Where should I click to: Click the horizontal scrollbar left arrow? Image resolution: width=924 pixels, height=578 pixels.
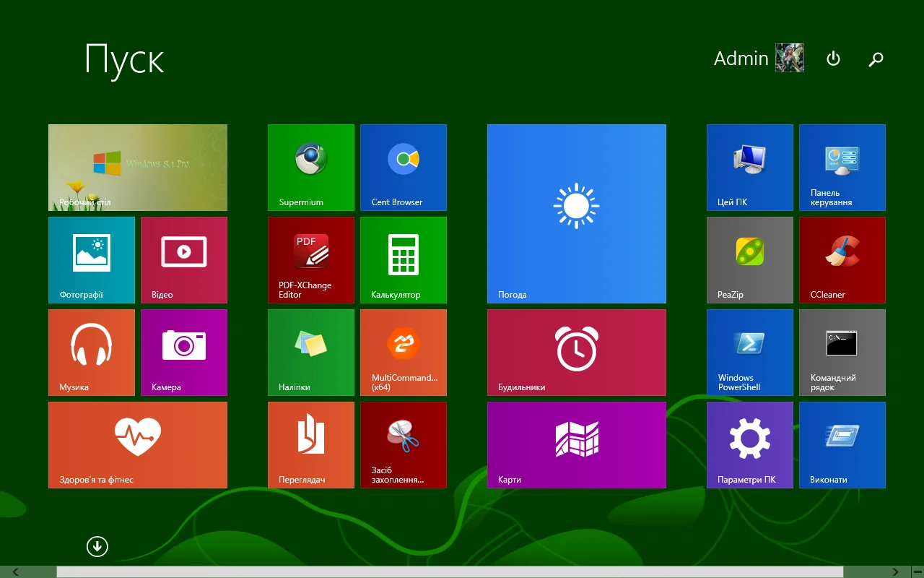tap(16, 572)
